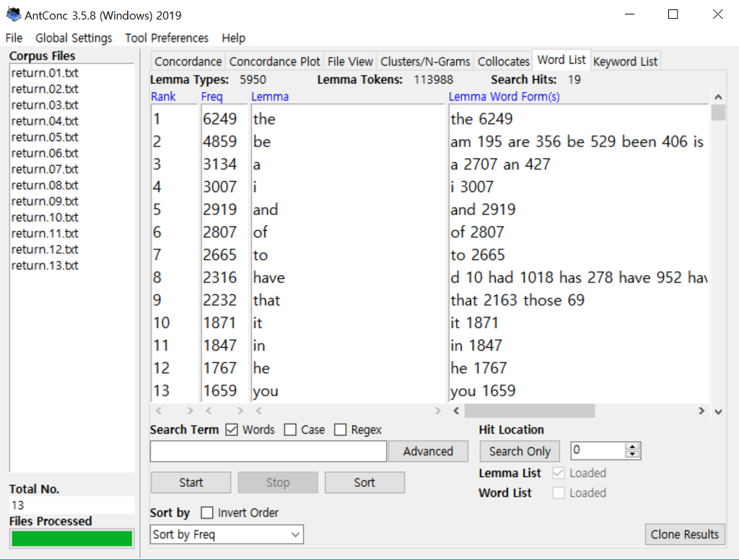
Task: Open the Advanced search options
Action: [428, 452]
